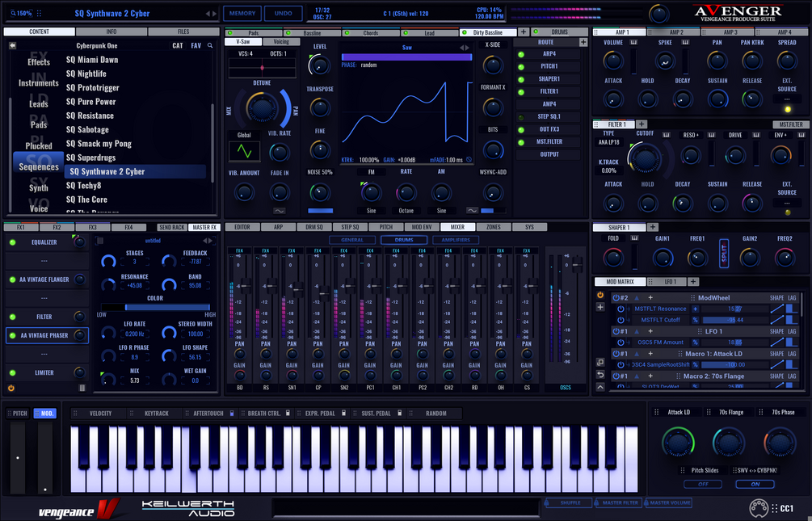Collapse Macro 1: Attack LD slot triangle
This screenshot has width=812, height=521.
click(x=637, y=354)
